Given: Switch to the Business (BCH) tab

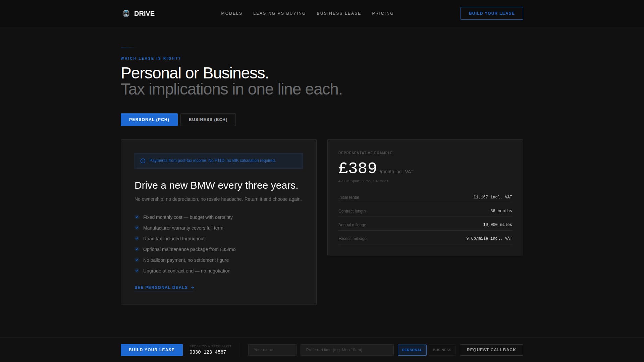Looking at the screenshot, I should 208,120.
